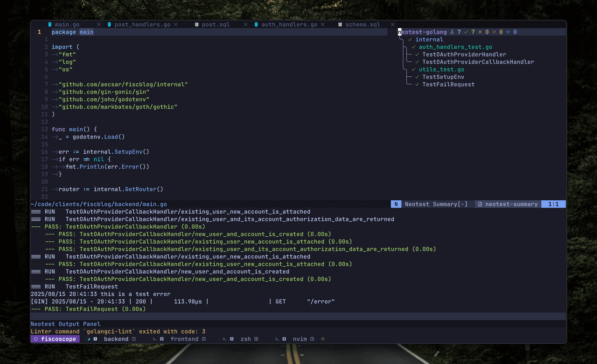Click the terminal prompt icon before nvim
Image resolution: width=597 pixels, height=364 pixels.
click(277, 339)
